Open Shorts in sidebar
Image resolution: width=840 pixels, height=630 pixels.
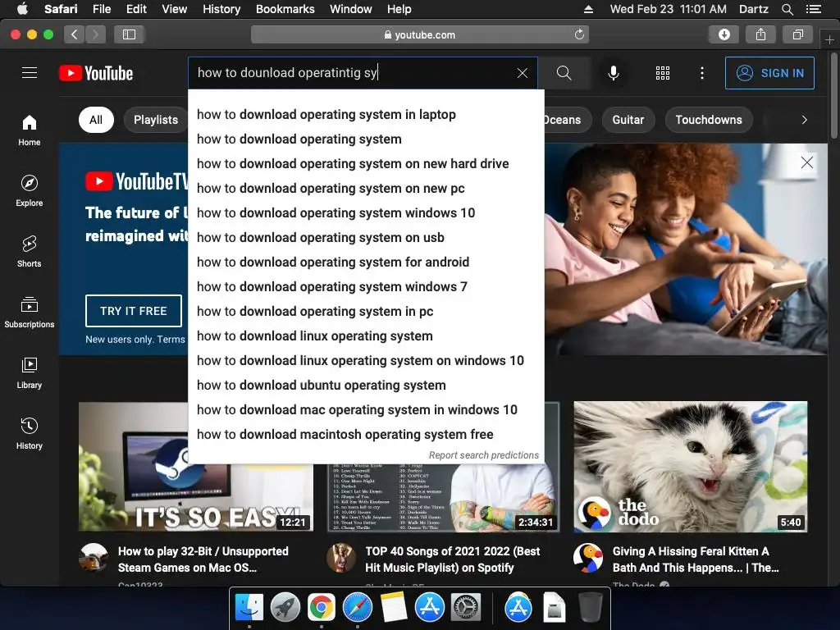click(30, 251)
